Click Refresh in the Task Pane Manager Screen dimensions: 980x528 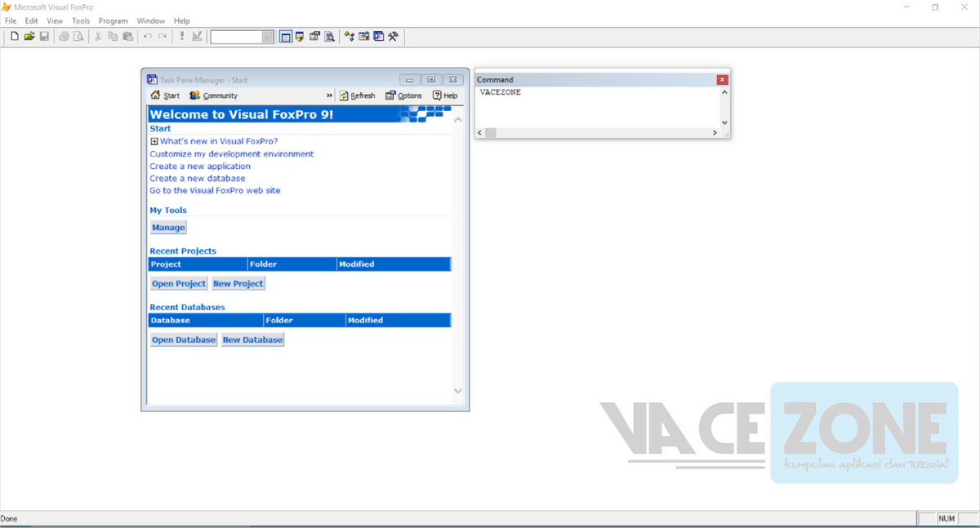point(357,95)
